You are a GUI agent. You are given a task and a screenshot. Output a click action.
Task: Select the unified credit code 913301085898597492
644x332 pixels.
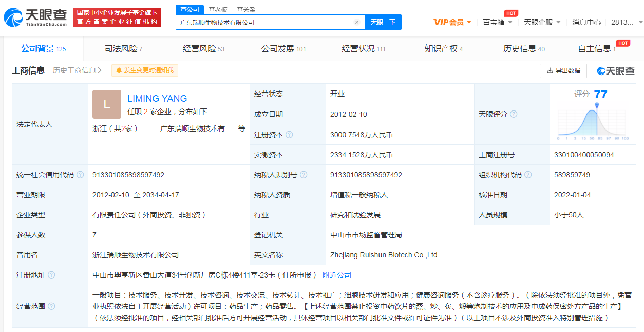(128, 175)
